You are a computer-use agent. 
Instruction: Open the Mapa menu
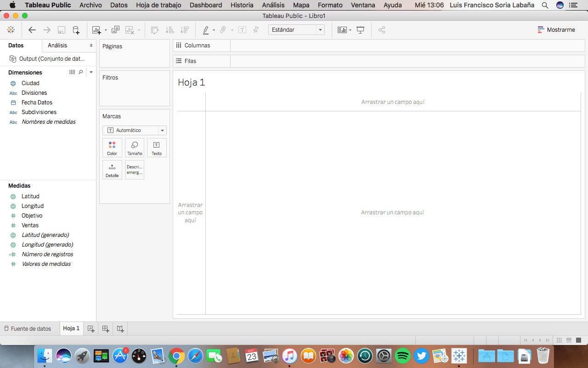click(301, 5)
